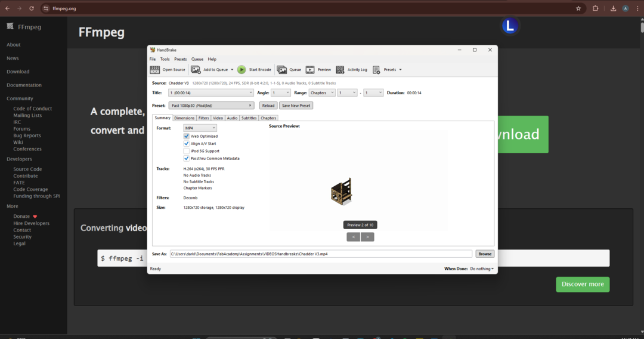644x339 pixels.
Task: Open the end chapter dropdown
Action: pos(373,93)
